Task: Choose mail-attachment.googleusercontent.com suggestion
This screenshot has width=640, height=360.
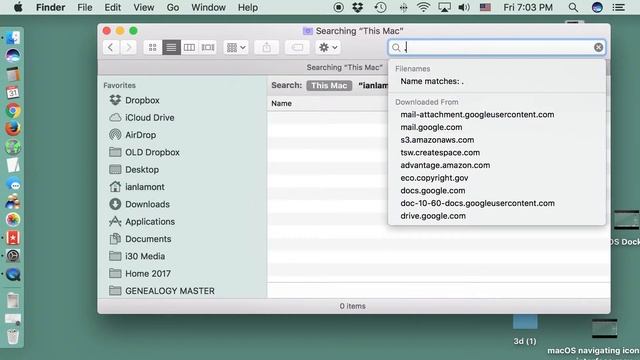Action: [x=497, y=115]
